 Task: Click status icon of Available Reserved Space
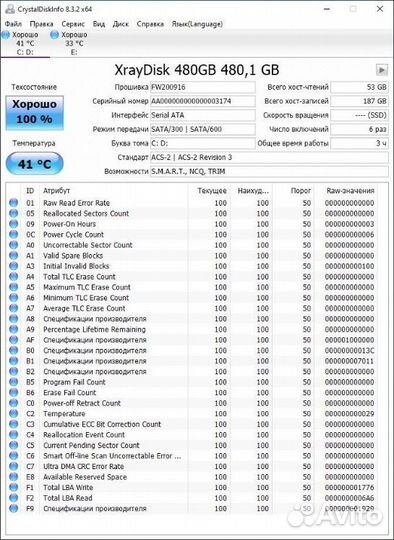[13, 477]
